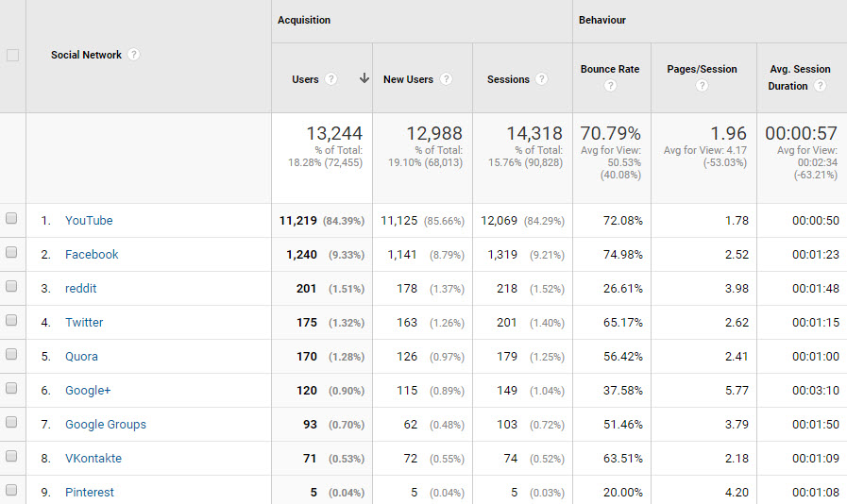Open the Quora social network link
Image resolution: width=847 pixels, height=504 pixels.
[x=81, y=357]
